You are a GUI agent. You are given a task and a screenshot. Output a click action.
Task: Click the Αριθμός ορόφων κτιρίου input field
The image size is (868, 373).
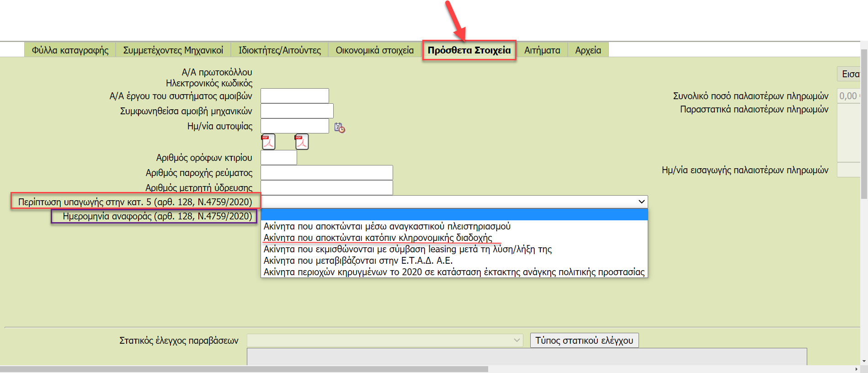278,158
